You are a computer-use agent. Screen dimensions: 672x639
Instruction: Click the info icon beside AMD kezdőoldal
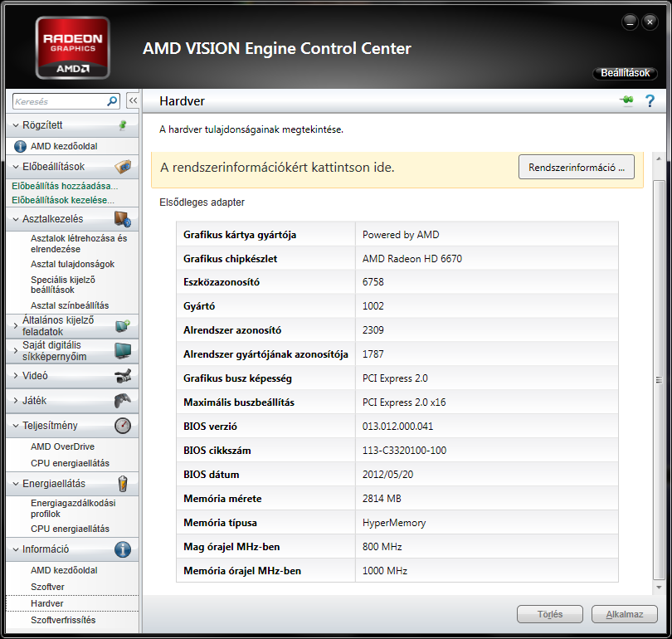pyautogui.click(x=20, y=147)
